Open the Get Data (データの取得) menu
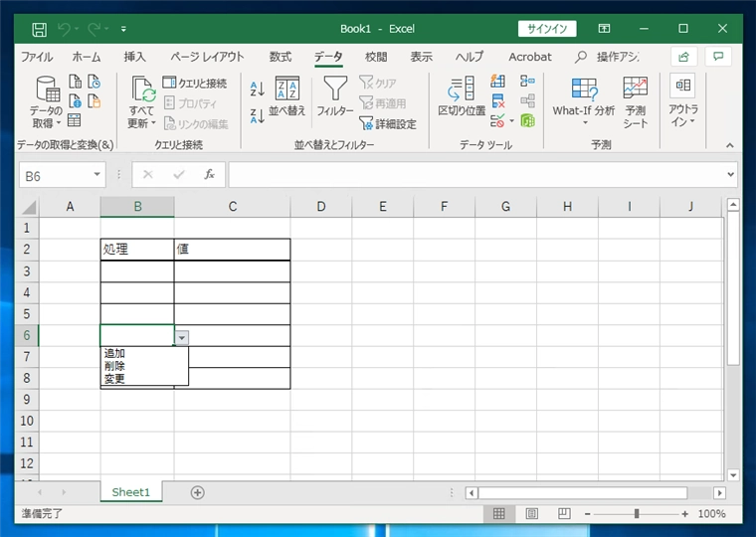 point(47,102)
